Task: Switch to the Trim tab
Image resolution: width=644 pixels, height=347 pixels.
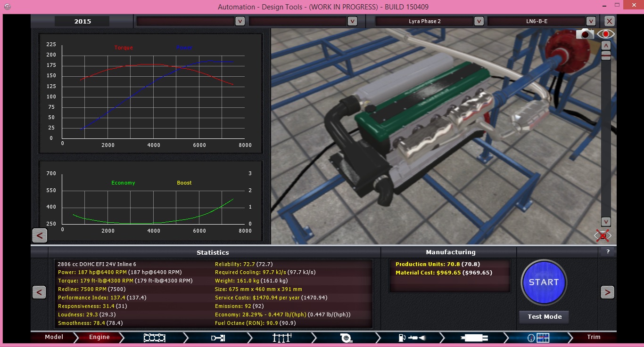Action: pos(594,337)
